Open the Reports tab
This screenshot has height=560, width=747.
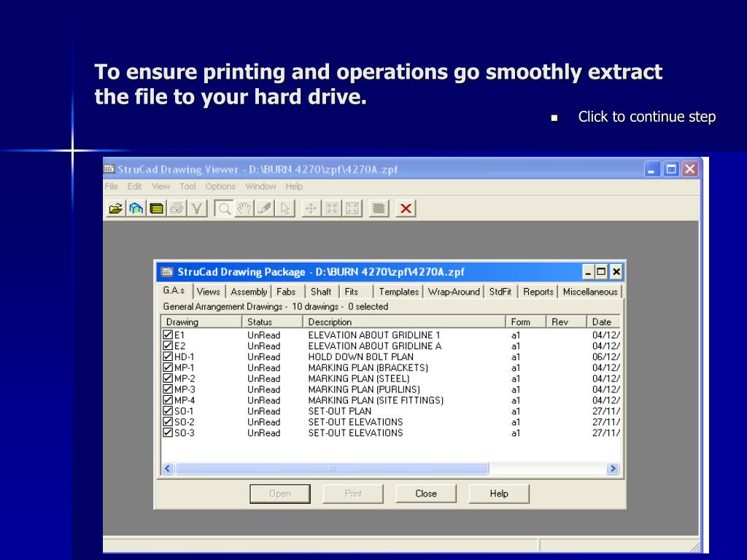click(538, 292)
